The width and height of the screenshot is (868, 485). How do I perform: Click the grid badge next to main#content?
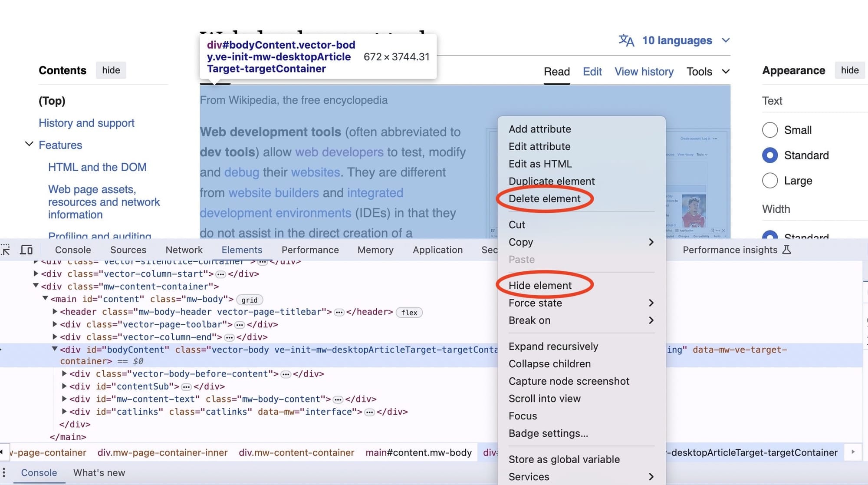point(250,300)
